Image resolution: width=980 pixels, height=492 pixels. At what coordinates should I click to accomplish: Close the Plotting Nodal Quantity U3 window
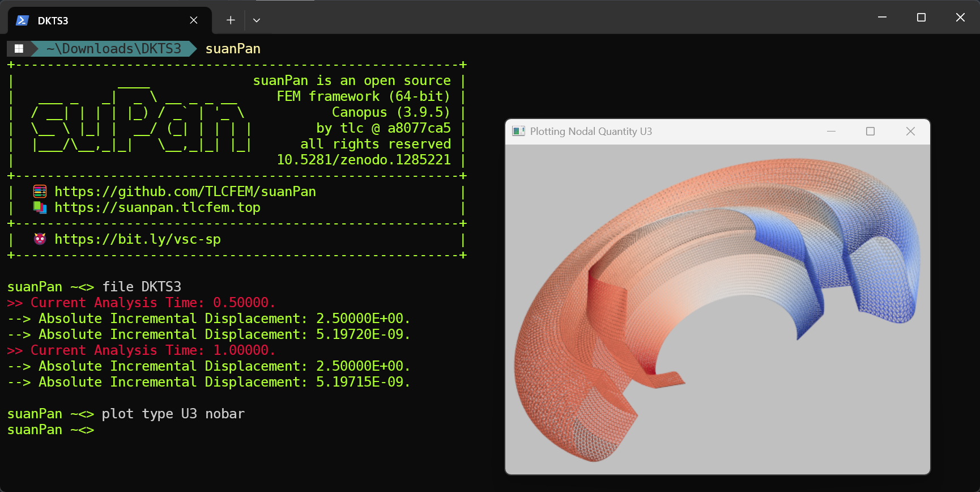(x=910, y=132)
